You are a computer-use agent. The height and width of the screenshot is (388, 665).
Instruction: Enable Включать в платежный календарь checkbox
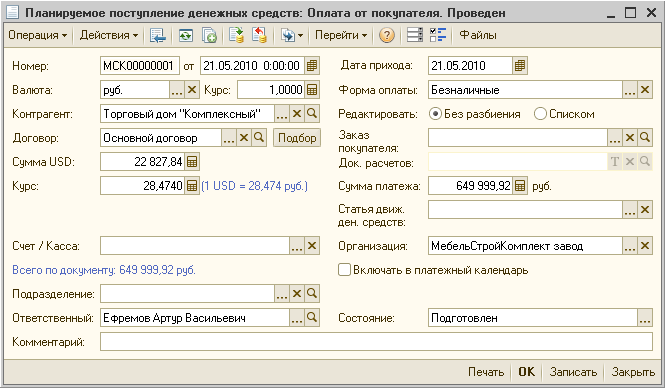(344, 270)
